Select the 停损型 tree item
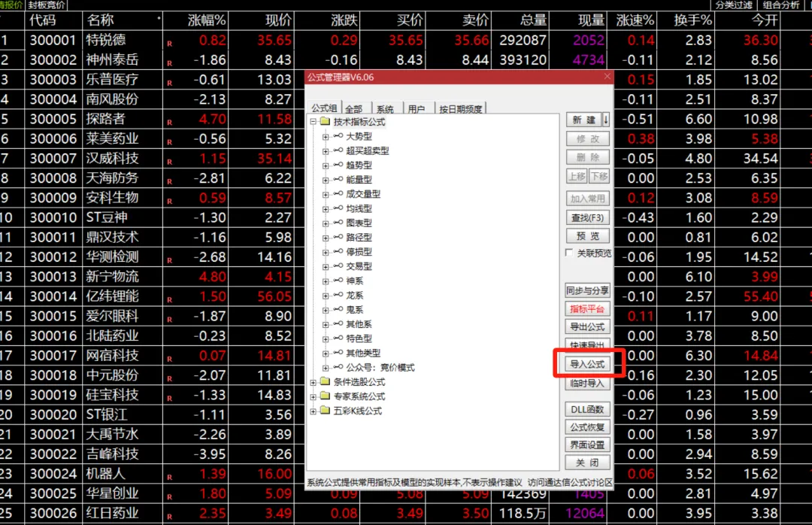 pos(359,252)
